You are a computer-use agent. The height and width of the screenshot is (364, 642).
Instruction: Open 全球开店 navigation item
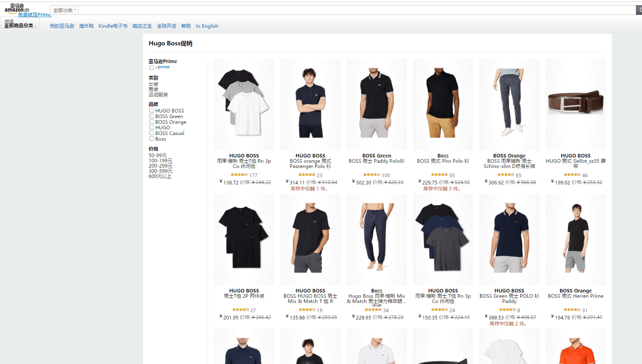(167, 26)
